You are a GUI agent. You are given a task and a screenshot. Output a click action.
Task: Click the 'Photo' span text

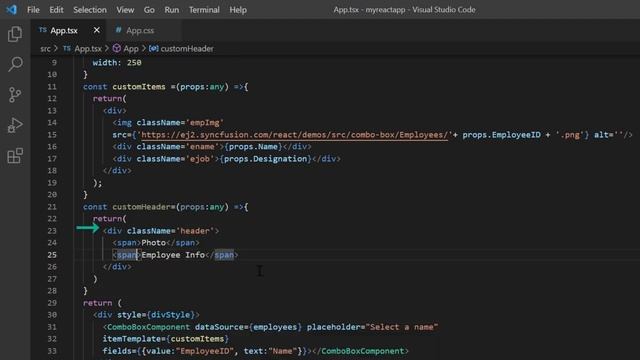coord(153,243)
